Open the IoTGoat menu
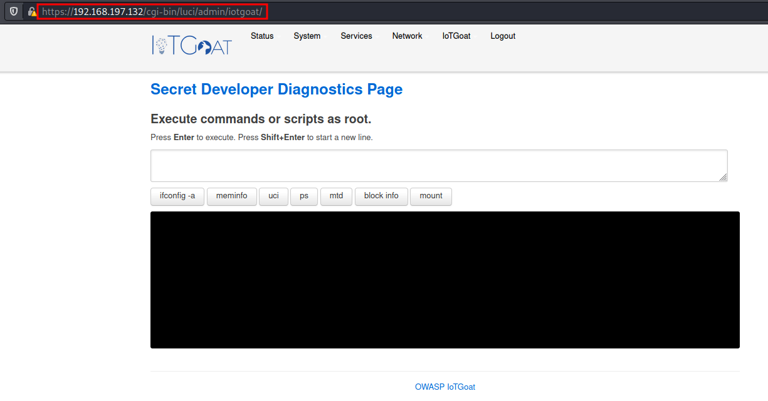The width and height of the screenshot is (768, 401). pos(456,36)
